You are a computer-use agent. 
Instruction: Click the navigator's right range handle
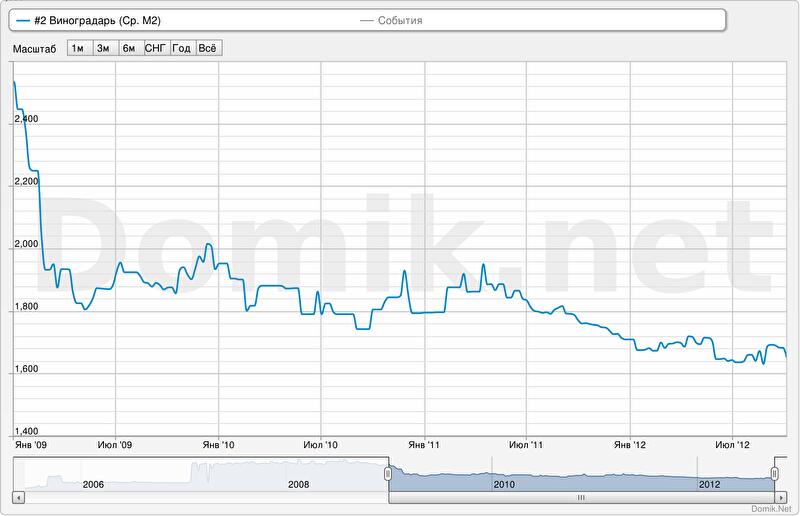coord(774,473)
